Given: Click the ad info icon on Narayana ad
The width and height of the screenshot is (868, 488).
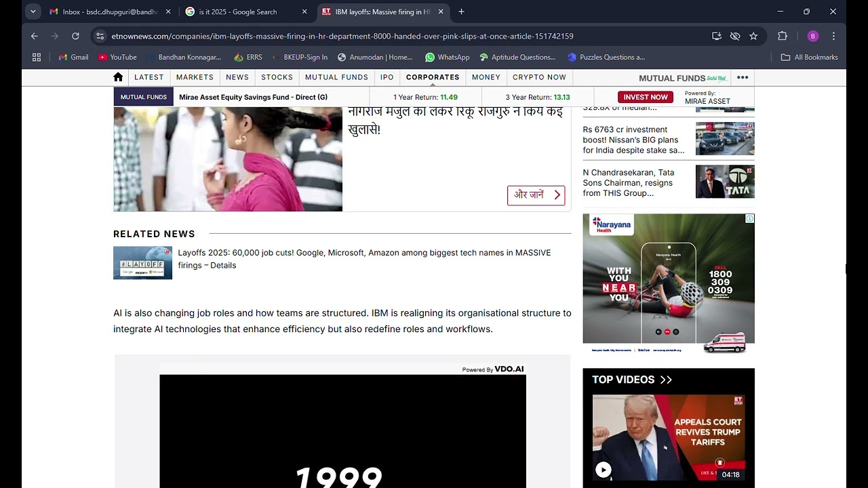Looking at the screenshot, I should [750, 218].
